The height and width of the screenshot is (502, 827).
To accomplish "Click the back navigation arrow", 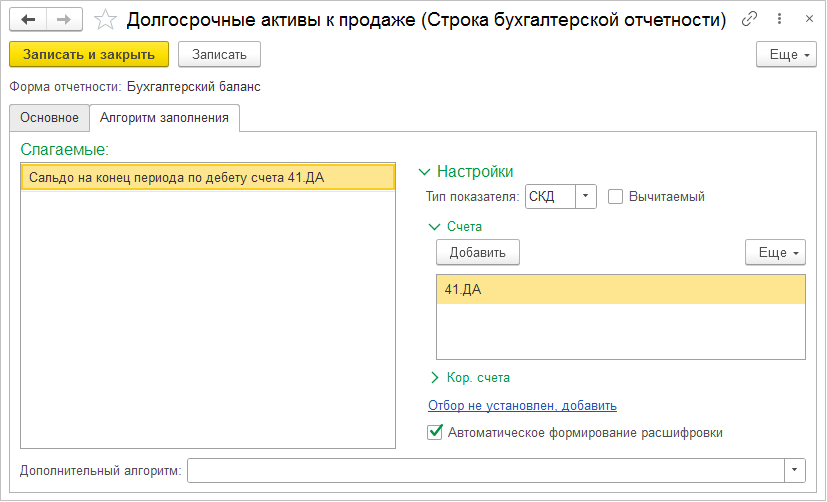I will pos(28,20).
